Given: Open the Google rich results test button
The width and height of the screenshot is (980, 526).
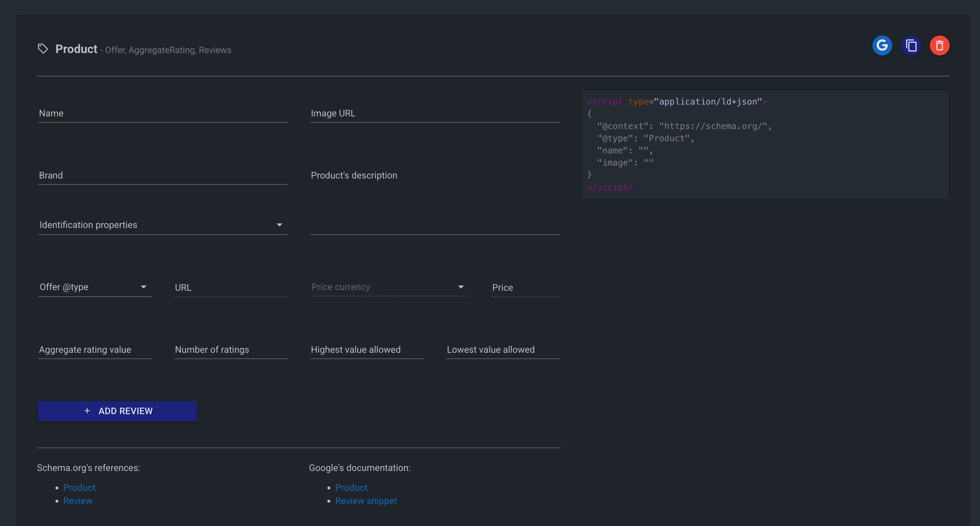Looking at the screenshot, I should 882,46.
